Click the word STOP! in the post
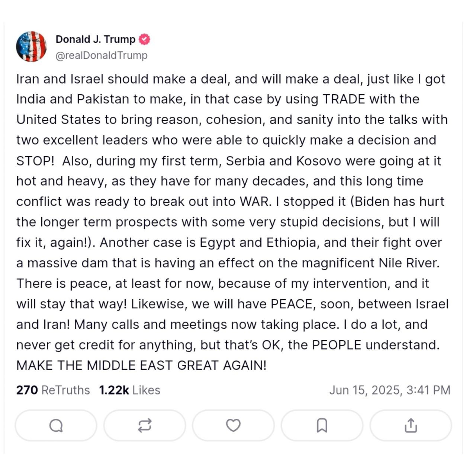The height and width of the screenshot is (476, 476). tap(35, 161)
